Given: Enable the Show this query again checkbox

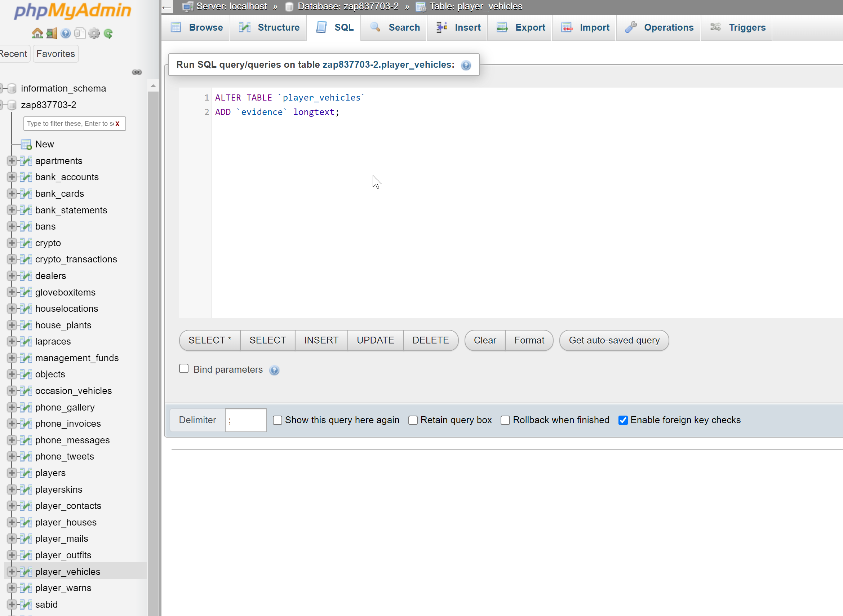Looking at the screenshot, I should tap(277, 420).
